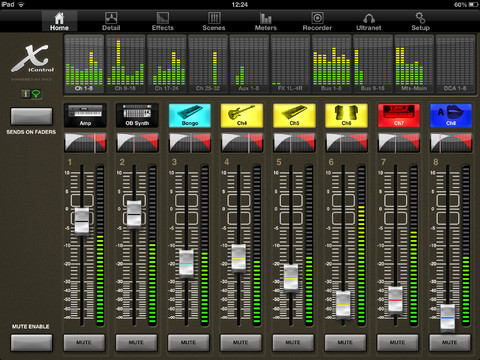Select the Ch 17-24 meter bank
This screenshot has width=480, height=360.
point(167,64)
